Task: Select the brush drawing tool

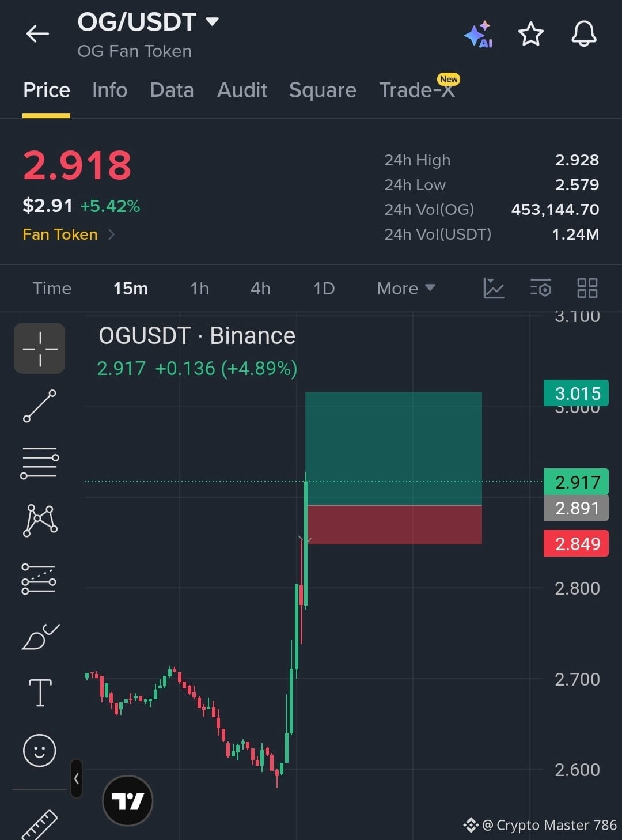Action: [x=40, y=637]
